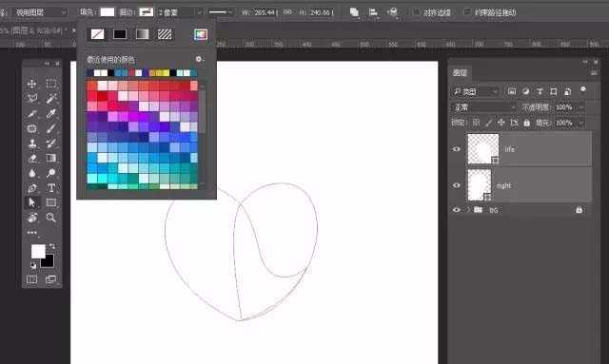609x364 pixels.
Task: Expand the BG layer group arrow
Action: click(x=468, y=209)
